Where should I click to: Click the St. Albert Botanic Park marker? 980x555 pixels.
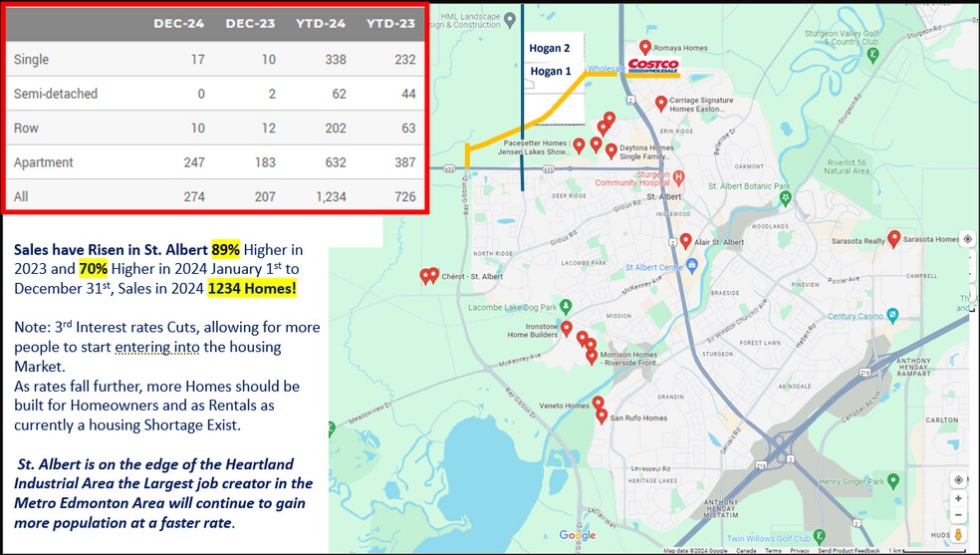785,197
